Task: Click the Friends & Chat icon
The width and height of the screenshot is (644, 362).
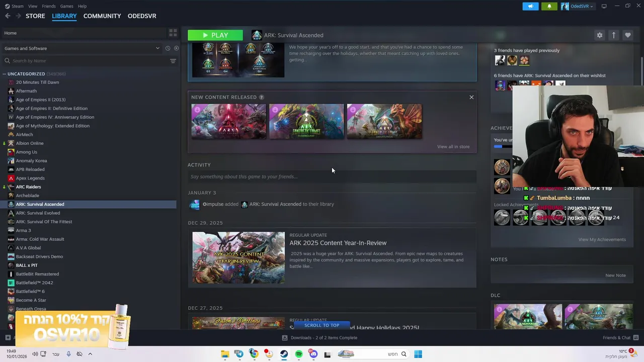Action: click(636, 338)
